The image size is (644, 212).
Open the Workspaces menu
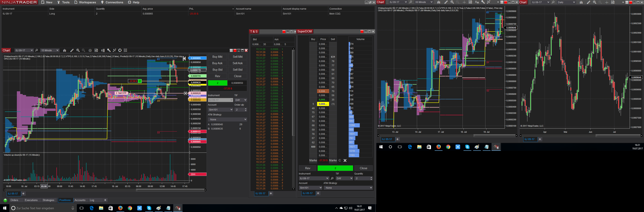pos(85,2)
